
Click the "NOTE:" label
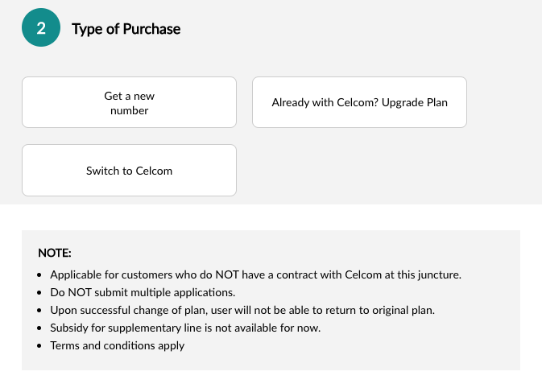click(x=55, y=254)
